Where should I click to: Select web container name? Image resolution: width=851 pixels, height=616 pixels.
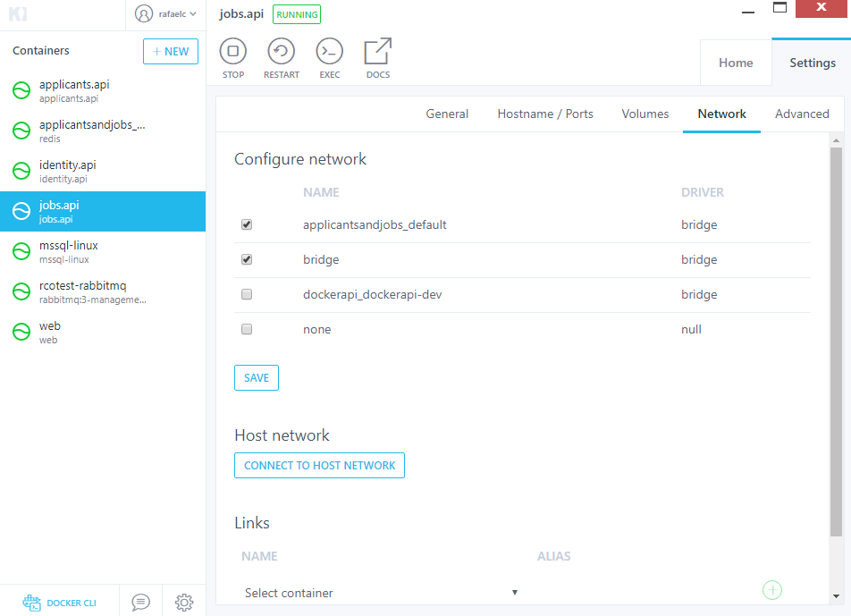pyautogui.click(x=50, y=325)
